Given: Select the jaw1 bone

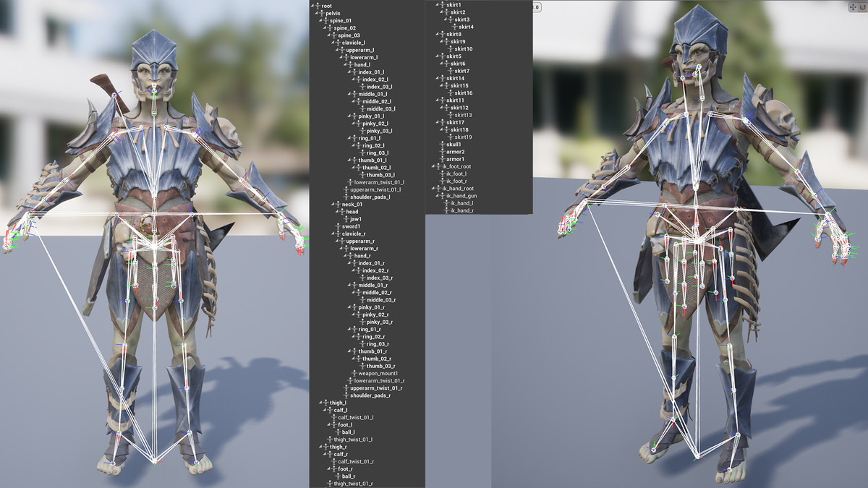Looking at the screenshot, I should [355, 219].
